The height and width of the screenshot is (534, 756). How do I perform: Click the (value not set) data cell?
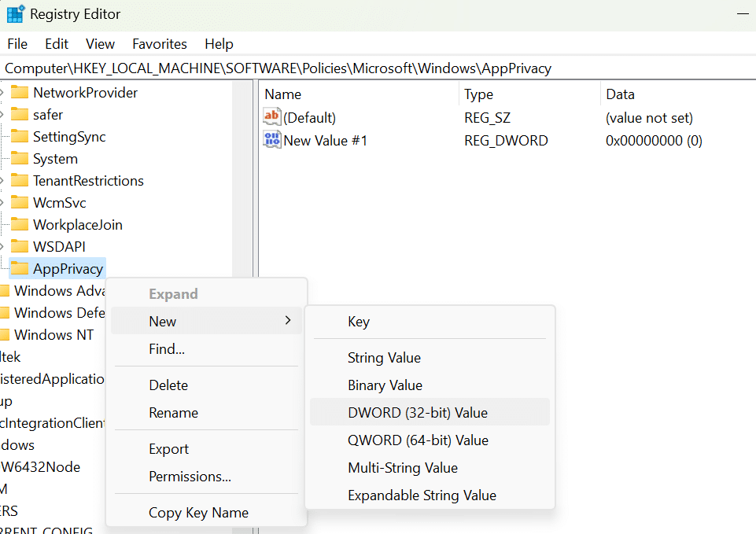[649, 118]
